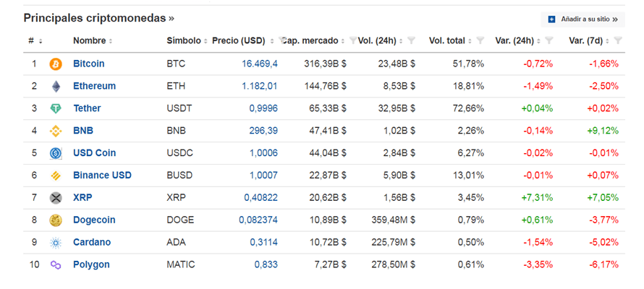Click BNB price 296,39
Image resolution: width=644 pixels, height=289 pixels.
tap(263, 131)
